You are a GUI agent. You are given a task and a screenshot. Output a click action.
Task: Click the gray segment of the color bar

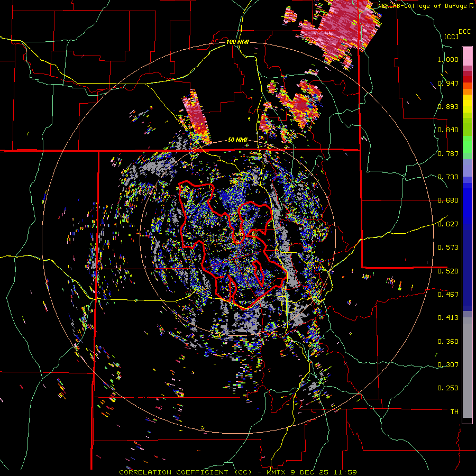pyautogui.click(x=467, y=368)
